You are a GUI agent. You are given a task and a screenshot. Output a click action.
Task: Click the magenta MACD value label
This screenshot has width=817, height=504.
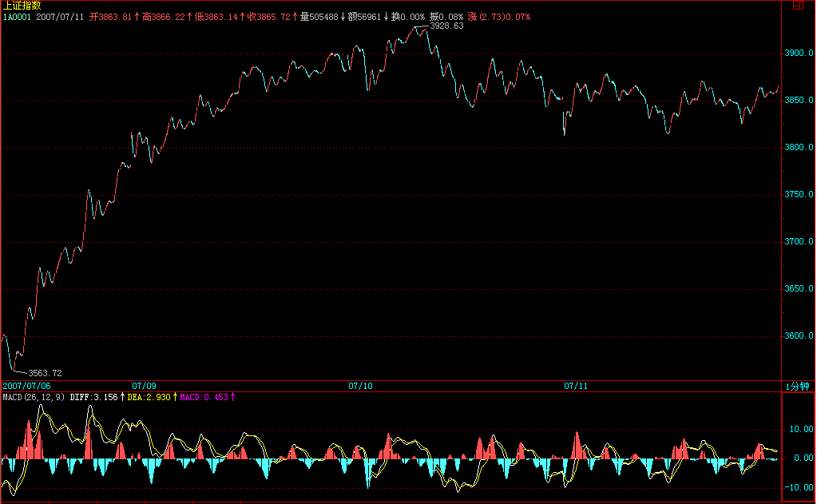click(x=205, y=397)
